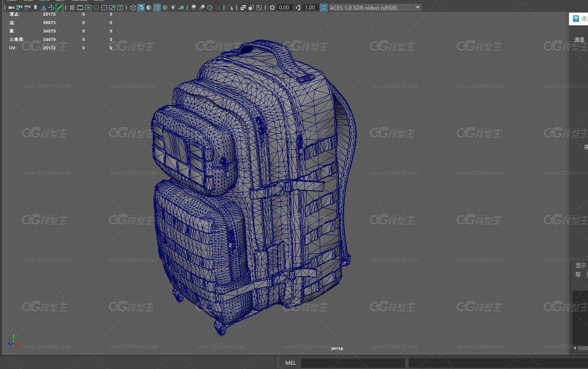Click the 面 face count 34079

[x=49, y=31]
